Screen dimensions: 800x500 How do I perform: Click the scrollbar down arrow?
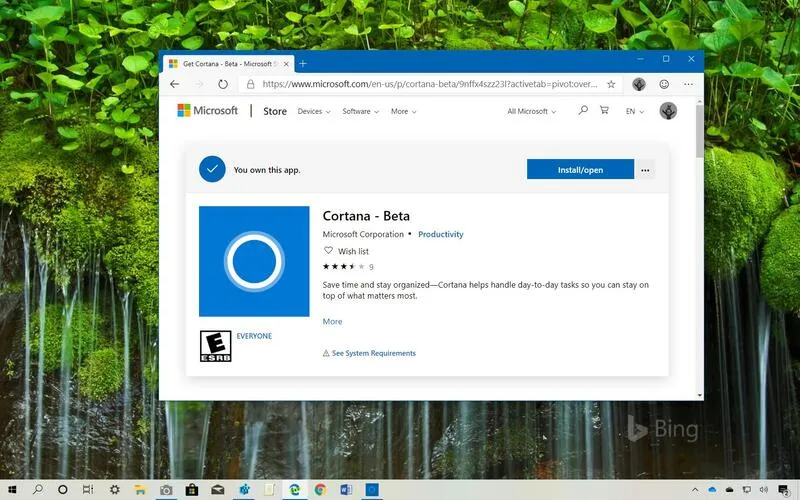pos(699,395)
